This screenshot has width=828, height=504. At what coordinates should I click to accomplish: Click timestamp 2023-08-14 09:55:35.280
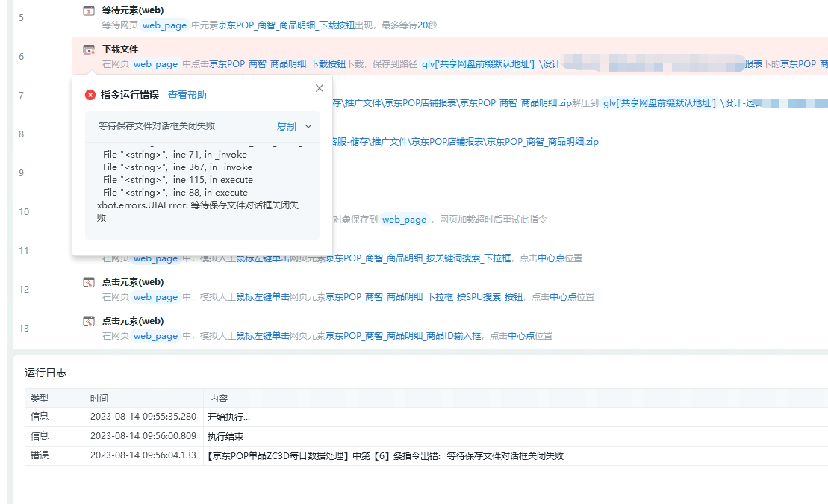click(143, 417)
